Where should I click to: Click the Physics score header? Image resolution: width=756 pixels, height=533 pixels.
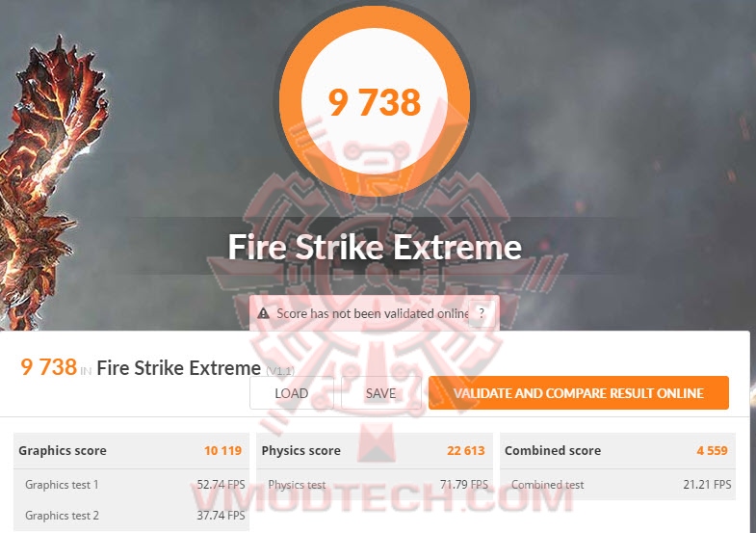300,450
